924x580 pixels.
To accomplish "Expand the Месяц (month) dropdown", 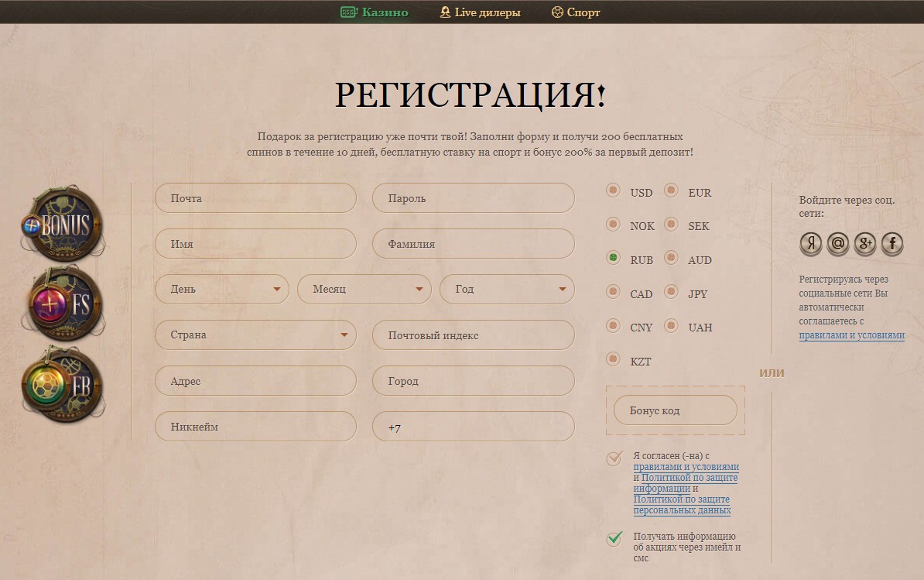I will pyautogui.click(x=364, y=290).
